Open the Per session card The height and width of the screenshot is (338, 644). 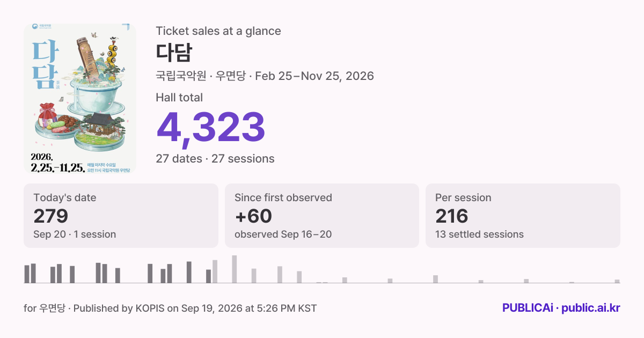click(x=523, y=216)
